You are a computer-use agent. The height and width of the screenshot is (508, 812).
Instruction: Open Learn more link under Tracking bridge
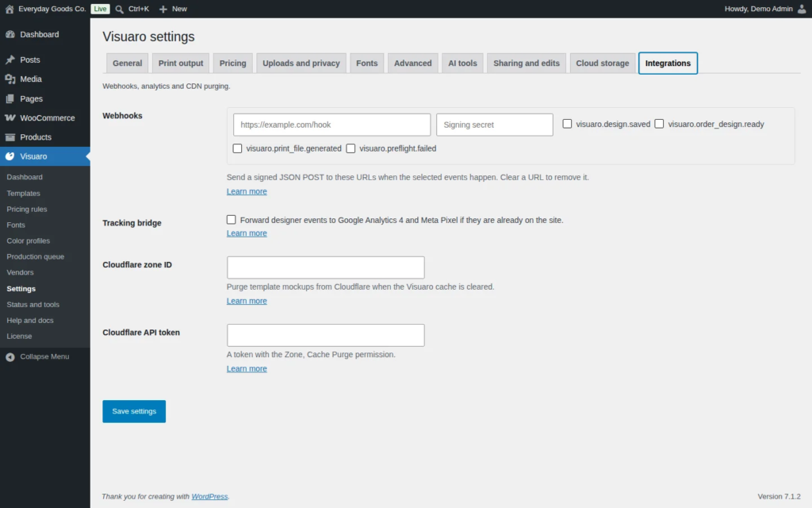point(247,233)
